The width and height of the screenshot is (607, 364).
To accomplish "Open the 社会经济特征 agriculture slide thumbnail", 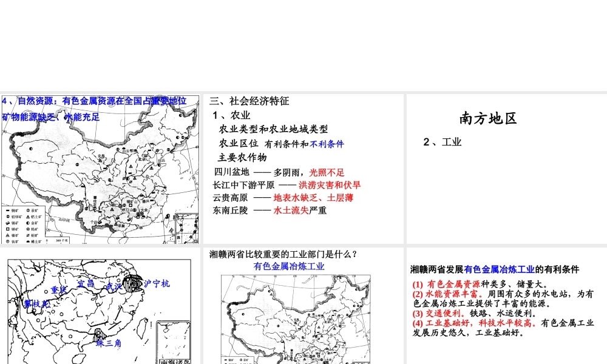I will click(x=303, y=169).
